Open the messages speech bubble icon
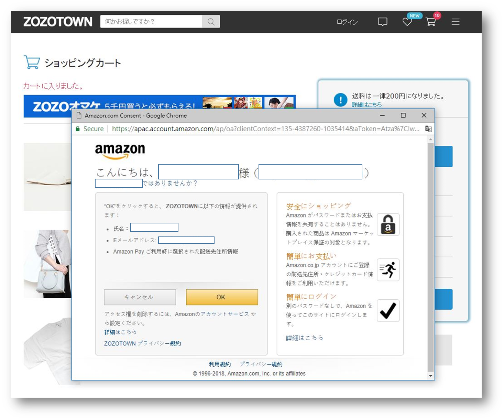 pyautogui.click(x=382, y=22)
